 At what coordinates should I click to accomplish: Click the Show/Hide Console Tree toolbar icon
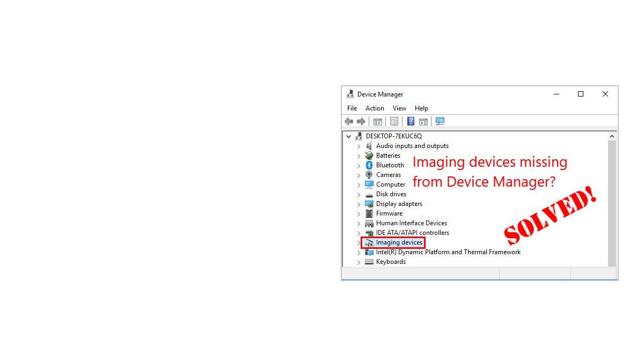378,122
